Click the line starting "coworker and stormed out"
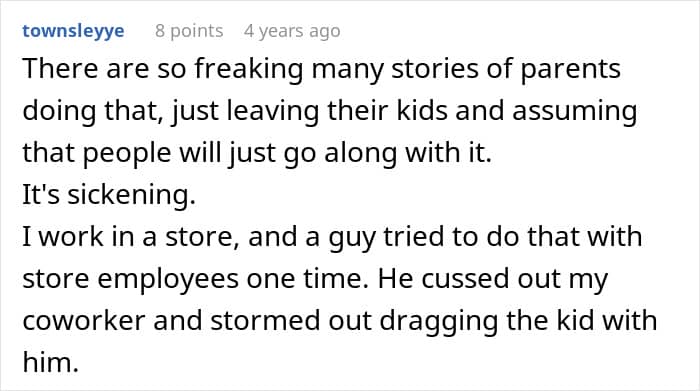This screenshot has height=391, width=700. (x=340, y=321)
